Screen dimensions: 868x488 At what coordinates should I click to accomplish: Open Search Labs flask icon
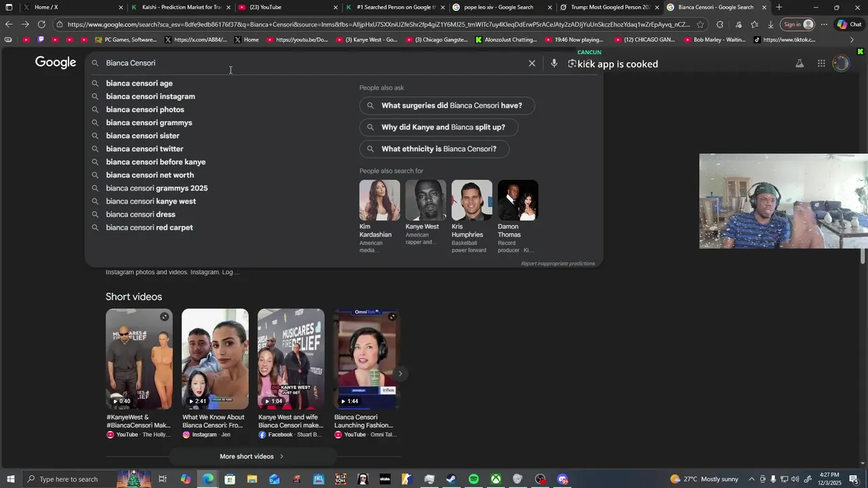click(x=800, y=63)
